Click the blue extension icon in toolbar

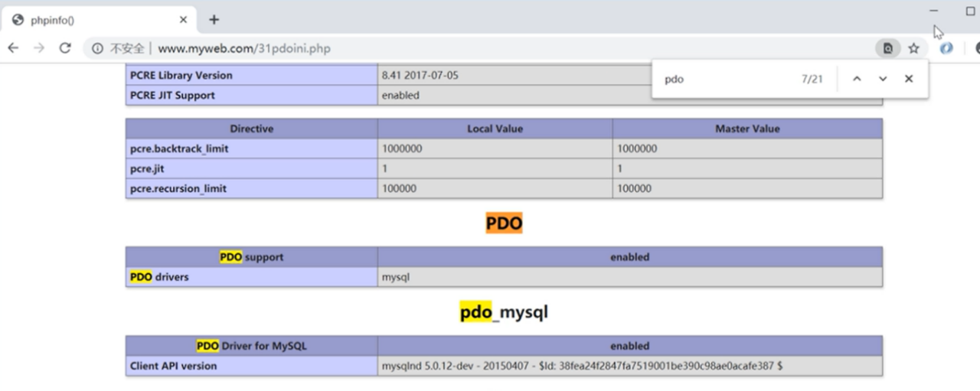pos(947,47)
